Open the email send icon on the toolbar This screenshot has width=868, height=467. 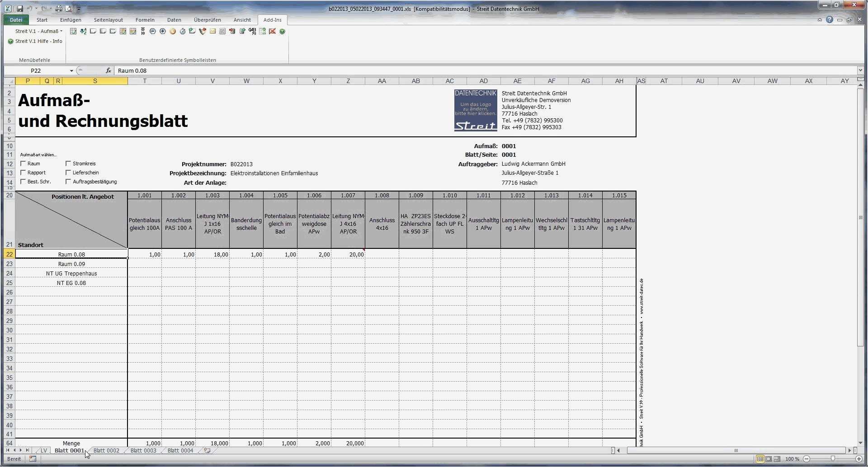212,31
